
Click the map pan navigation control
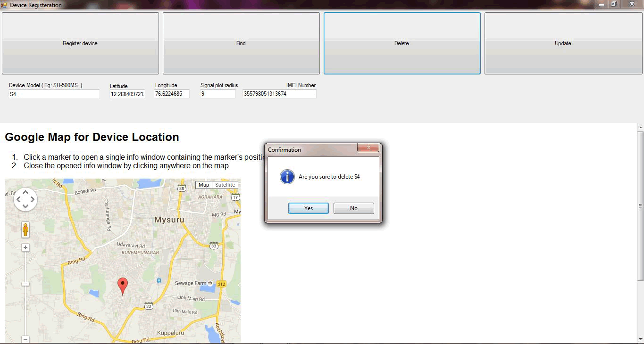click(x=25, y=199)
